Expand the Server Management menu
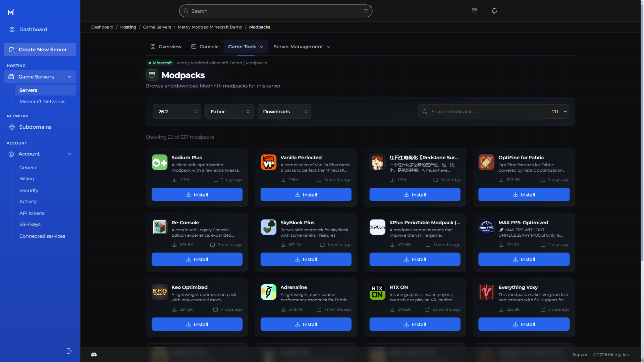 tap(302, 47)
